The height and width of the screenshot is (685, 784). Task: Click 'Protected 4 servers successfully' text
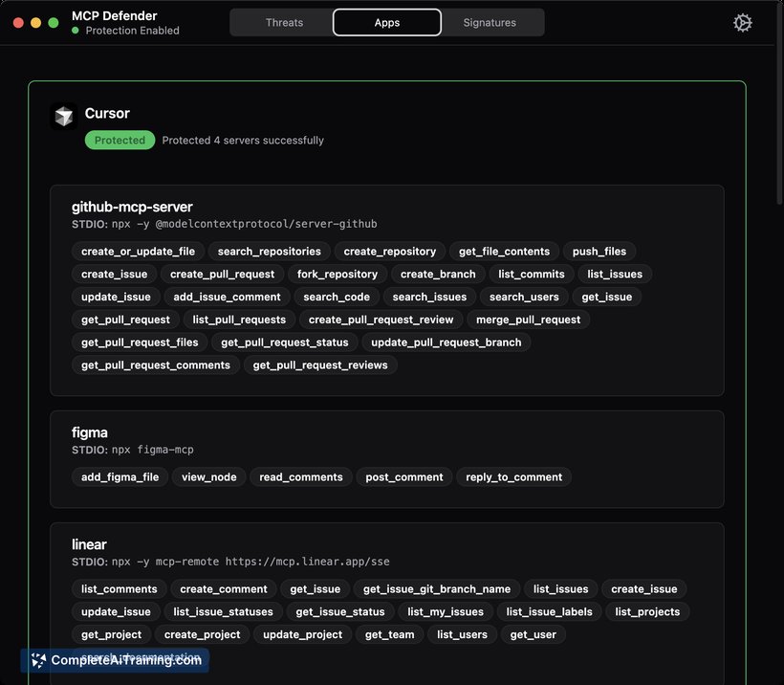[x=243, y=140]
